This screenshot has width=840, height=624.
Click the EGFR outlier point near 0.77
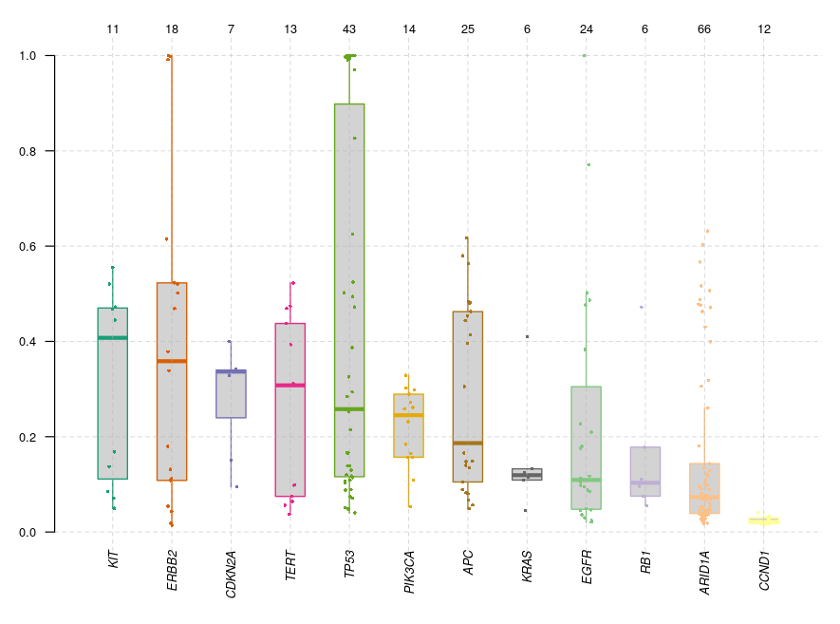click(588, 164)
